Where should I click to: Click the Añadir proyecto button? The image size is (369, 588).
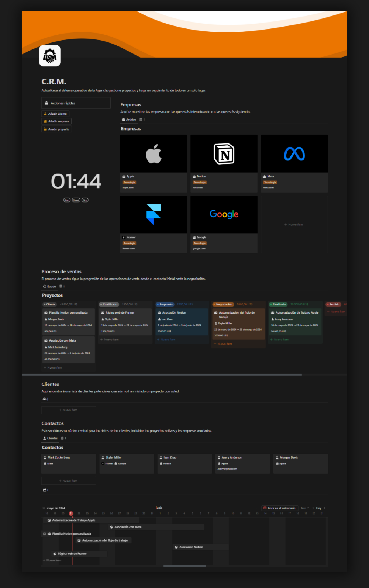56,129
